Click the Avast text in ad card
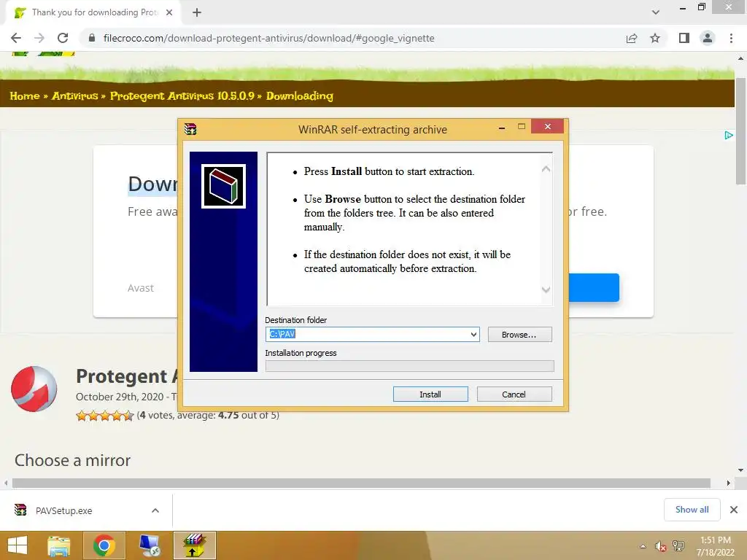Image resolution: width=747 pixels, height=560 pixels. coord(141,288)
